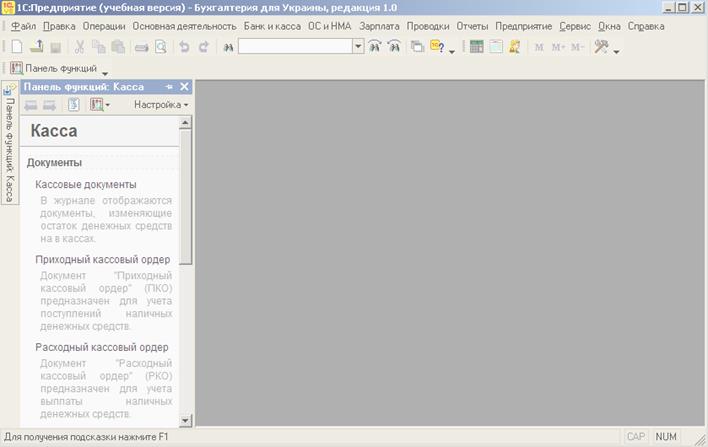Screen dimensions: 708x447
Task: Open the Отчеты menu
Action: 472,26
